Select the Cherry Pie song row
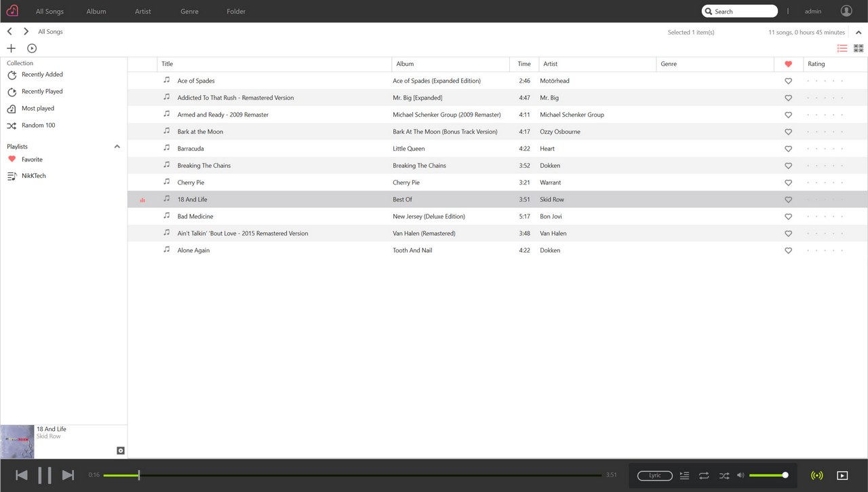This screenshot has width=868, height=492. click(x=498, y=183)
